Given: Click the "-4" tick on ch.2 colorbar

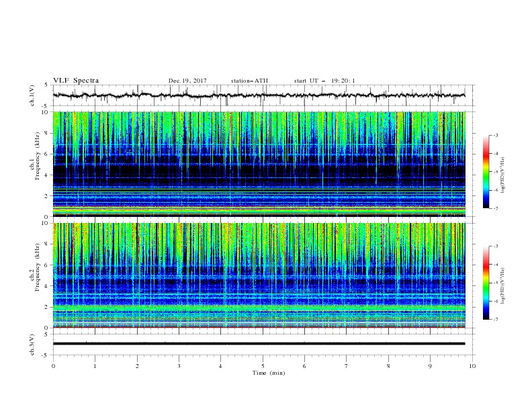Looking at the screenshot, I should pos(495,265).
